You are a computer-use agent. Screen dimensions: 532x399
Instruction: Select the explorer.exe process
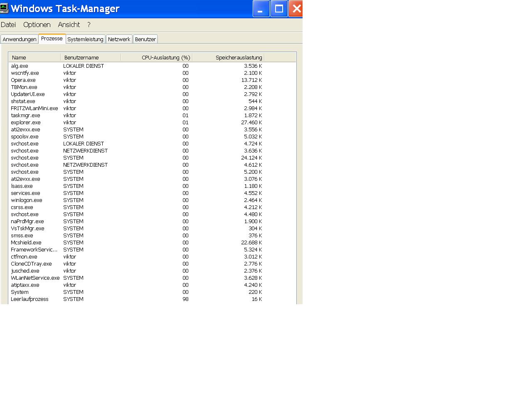[x=152, y=123]
